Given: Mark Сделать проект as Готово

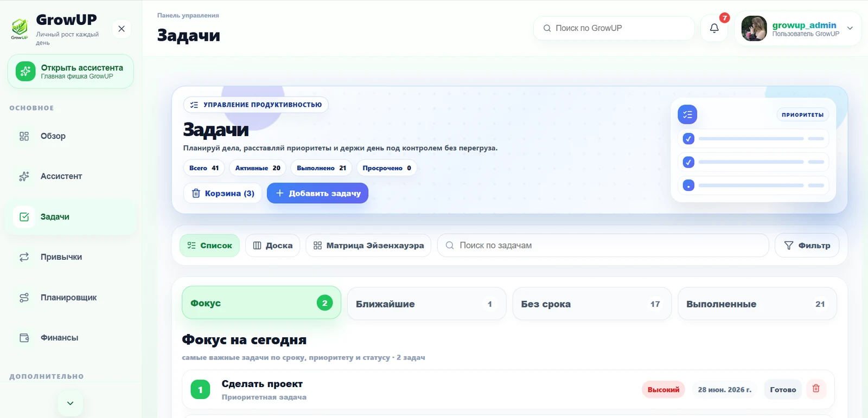Looking at the screenshot, I should click(x=783, y=389).
